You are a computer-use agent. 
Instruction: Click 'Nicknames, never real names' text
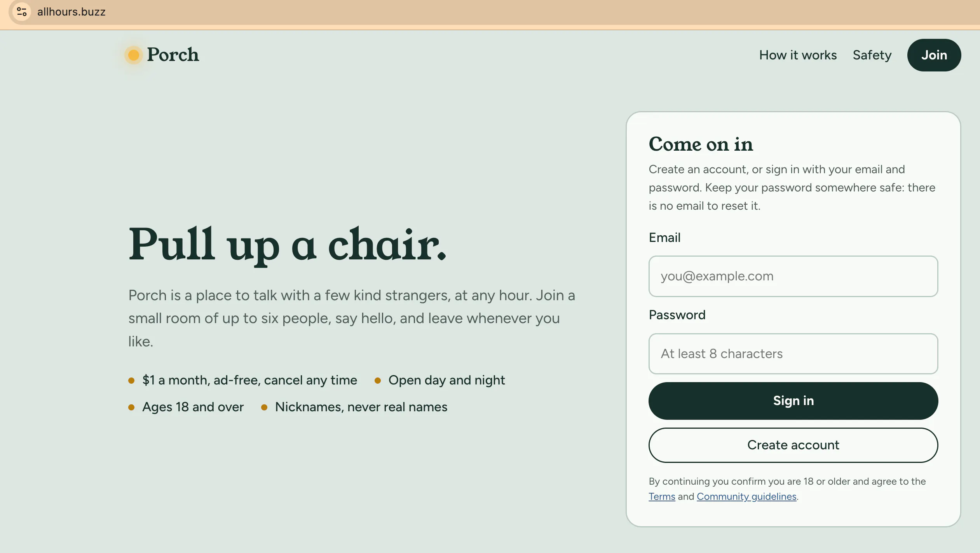pyautogui.click(x=361, y=407)
